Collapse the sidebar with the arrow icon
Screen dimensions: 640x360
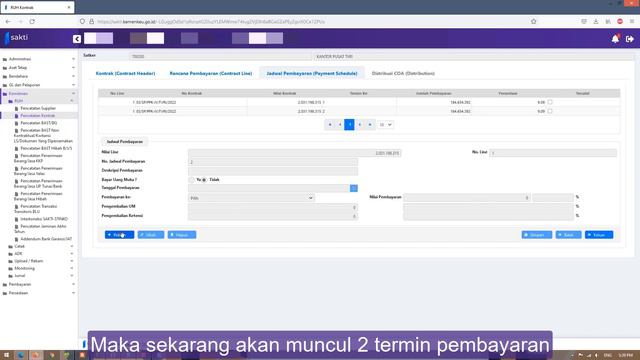point(77,39)
